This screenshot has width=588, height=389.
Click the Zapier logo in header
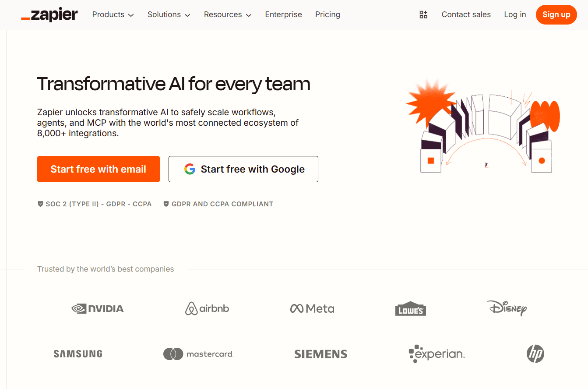(49, 15)
